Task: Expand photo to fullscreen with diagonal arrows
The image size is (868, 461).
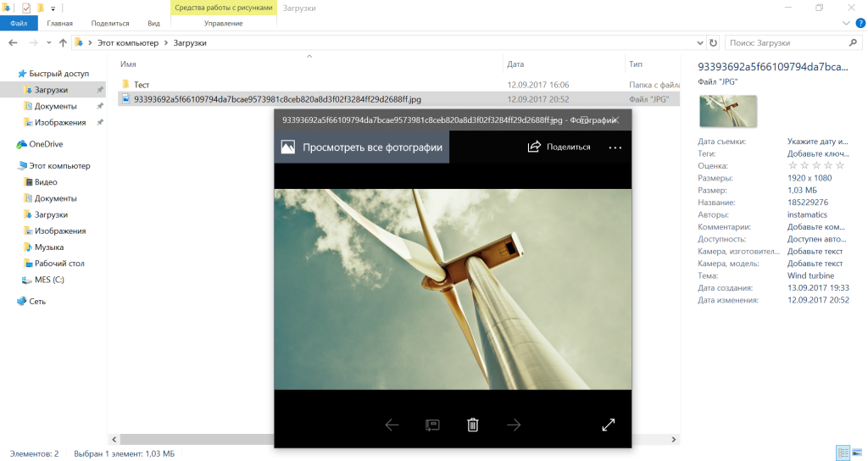Action: tap(608, 425)
